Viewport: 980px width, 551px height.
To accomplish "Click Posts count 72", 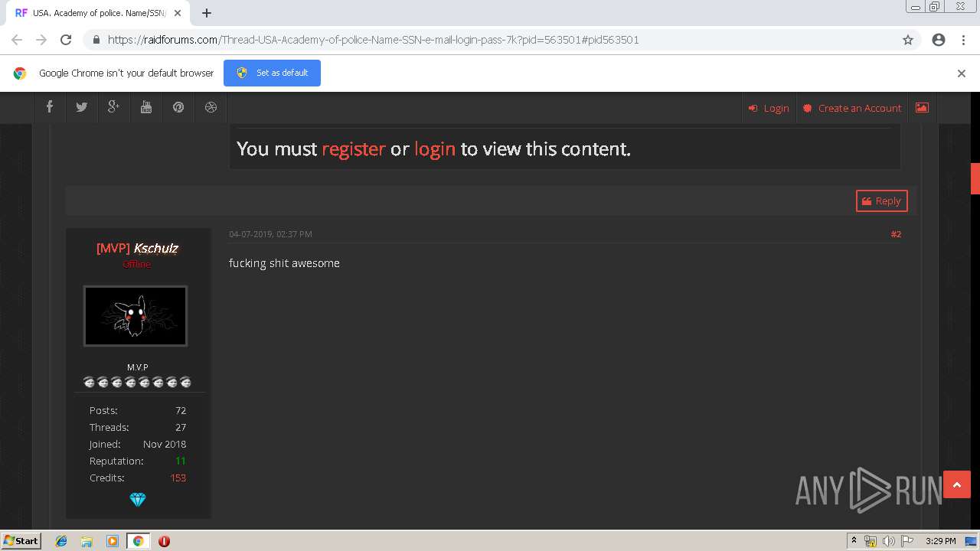I will (x=181, y=410).
